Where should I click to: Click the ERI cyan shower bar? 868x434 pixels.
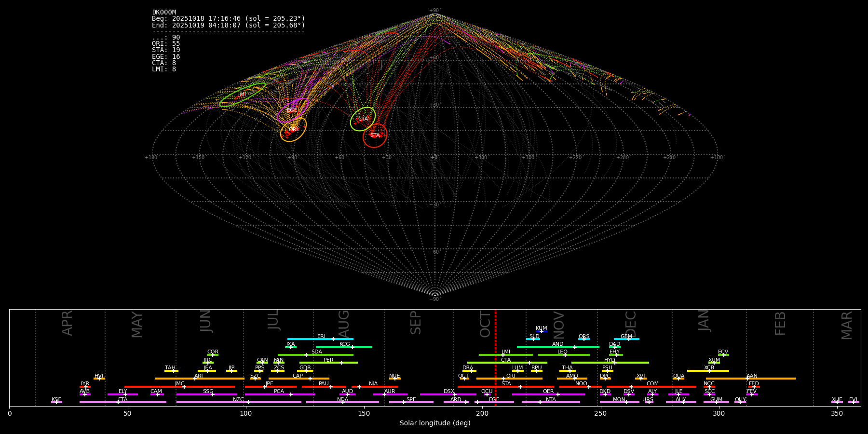tap(320, 339)
